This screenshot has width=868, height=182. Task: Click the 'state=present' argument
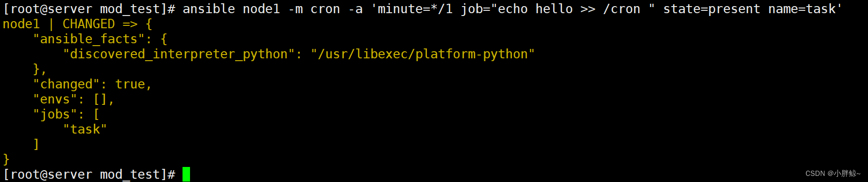click(712, 9)
